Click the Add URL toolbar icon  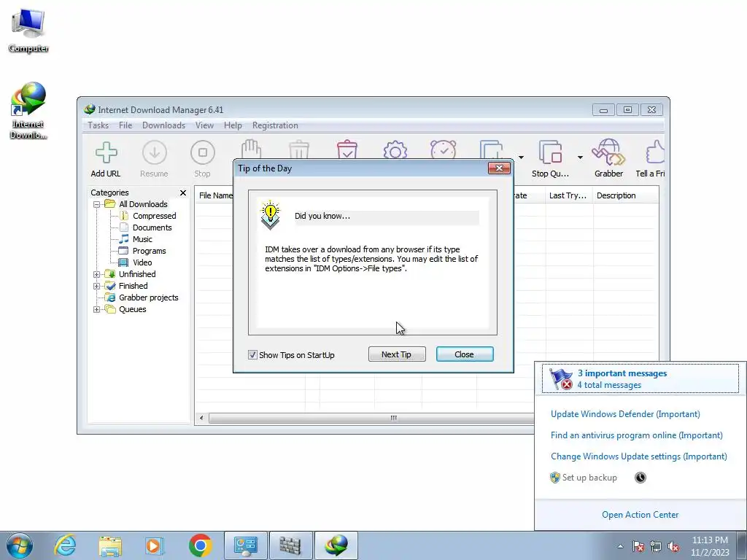pyautogui.click(x=106, y=159)
